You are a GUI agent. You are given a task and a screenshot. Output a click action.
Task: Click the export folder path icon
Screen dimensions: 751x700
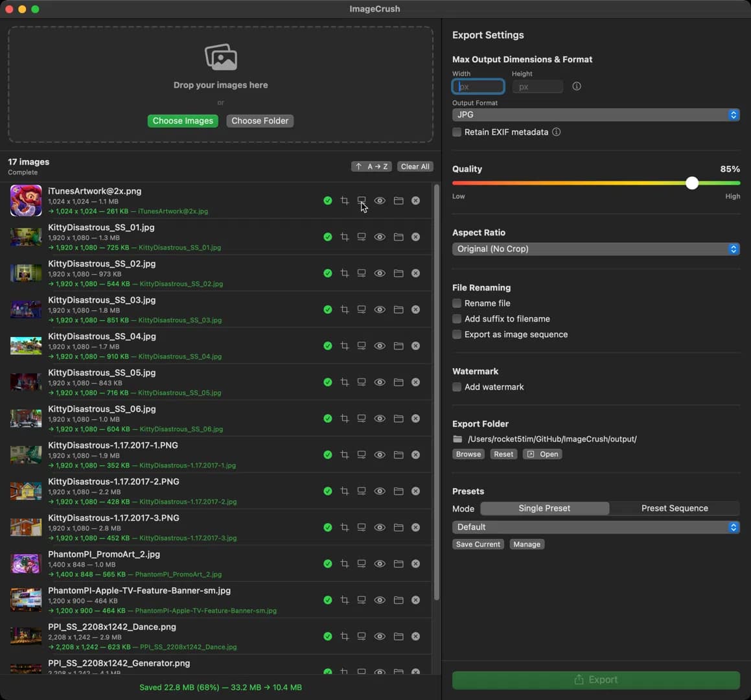[x=457, y=439]
